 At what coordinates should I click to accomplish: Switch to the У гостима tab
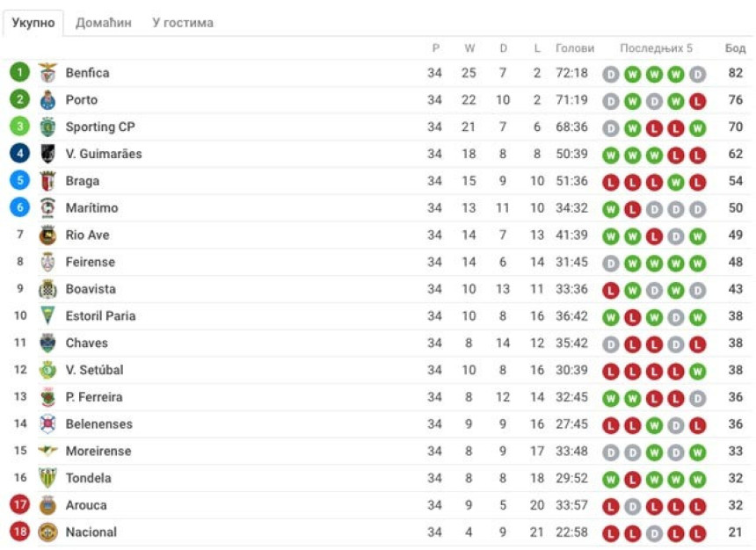coord(183,23)
